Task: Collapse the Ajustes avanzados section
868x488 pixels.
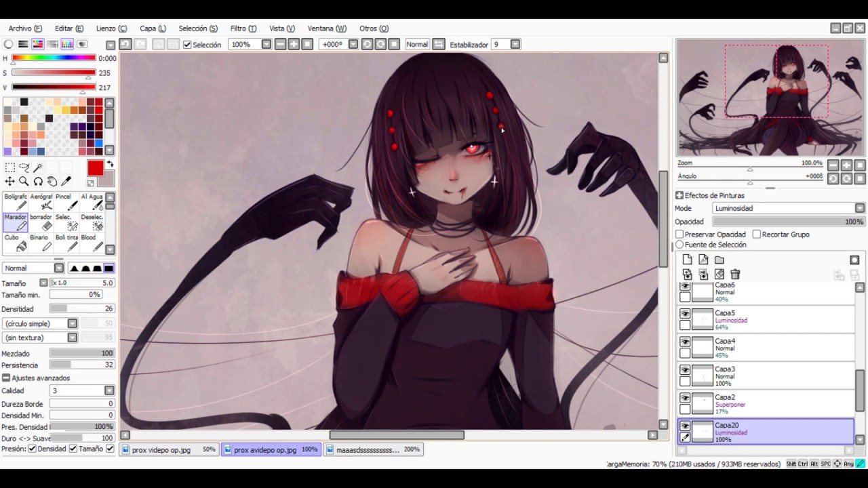Action: pyautogui.click(x=6, y=378)
